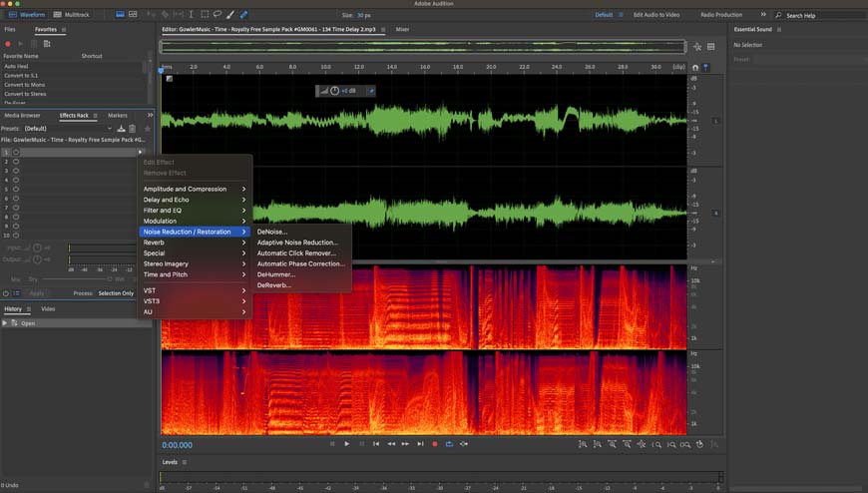This screenshot has height=493, width=868.
Task: Click the HUD volume knob
Action: click(x=335, y=91)
